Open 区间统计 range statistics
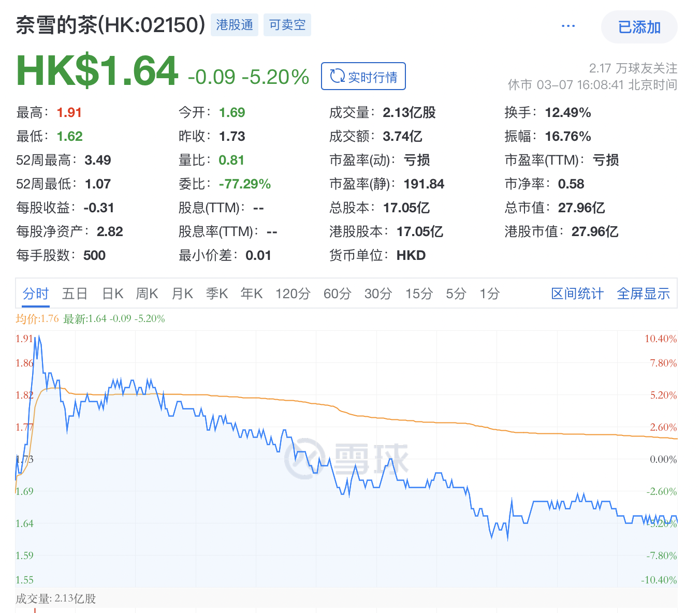 click(577, 294)
